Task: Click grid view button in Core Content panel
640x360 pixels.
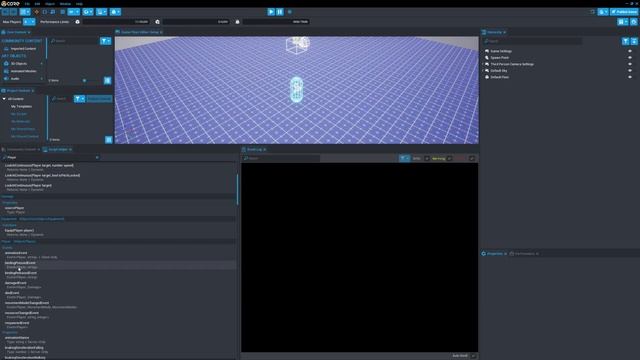Action: point(107,80)
